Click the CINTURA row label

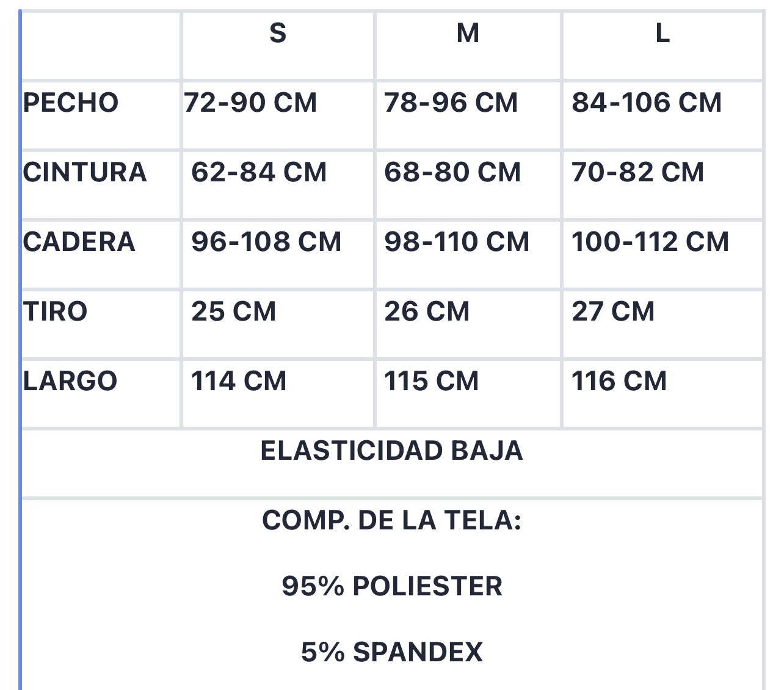point(85,172)
